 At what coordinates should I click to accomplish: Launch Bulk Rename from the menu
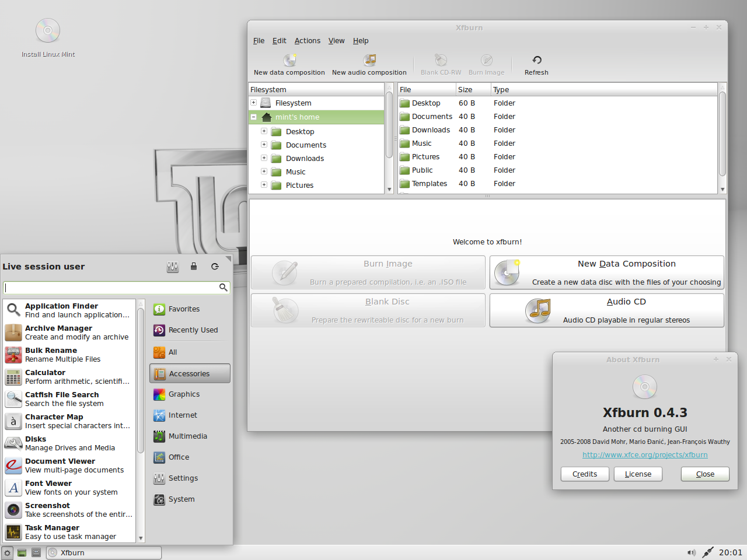pos(69,355)
